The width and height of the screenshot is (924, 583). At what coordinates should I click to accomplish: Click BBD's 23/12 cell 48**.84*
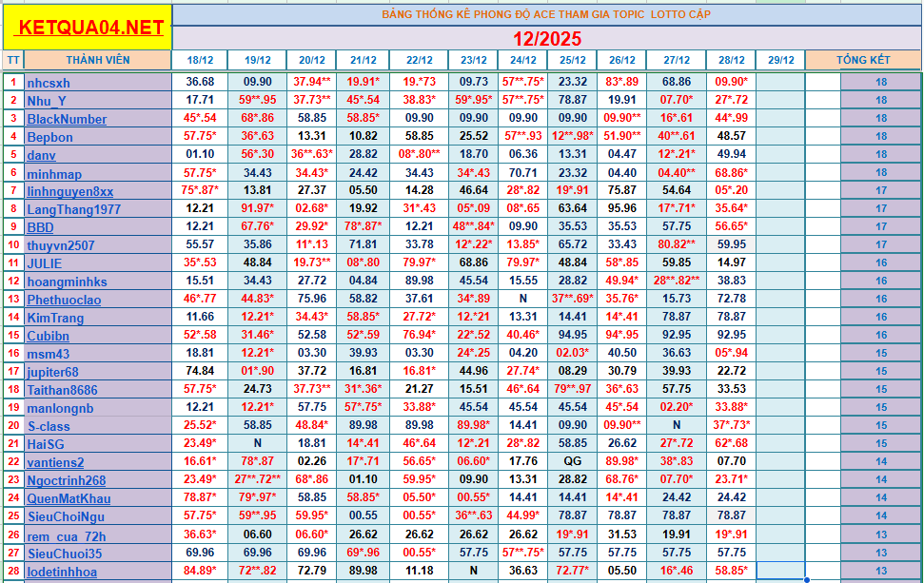coord(474,226)
